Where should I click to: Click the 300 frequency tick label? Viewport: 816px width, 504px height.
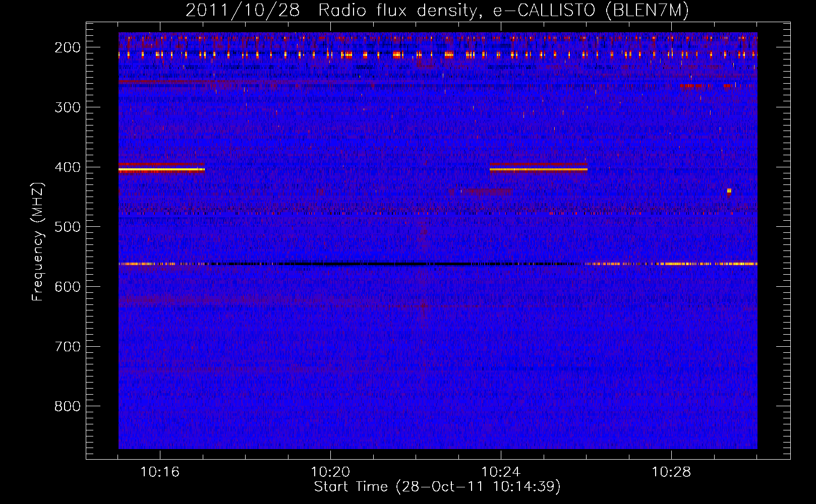coord(68,107)
